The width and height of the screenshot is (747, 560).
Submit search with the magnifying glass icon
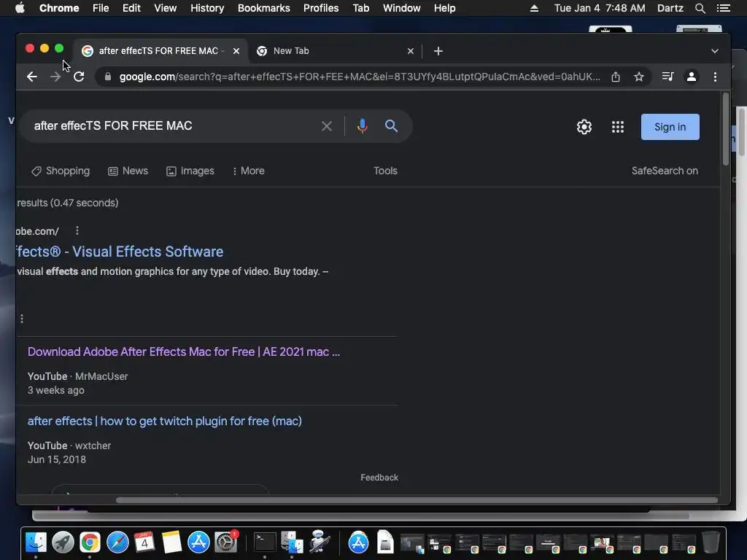pyautogui.click(x=391, y=126)
